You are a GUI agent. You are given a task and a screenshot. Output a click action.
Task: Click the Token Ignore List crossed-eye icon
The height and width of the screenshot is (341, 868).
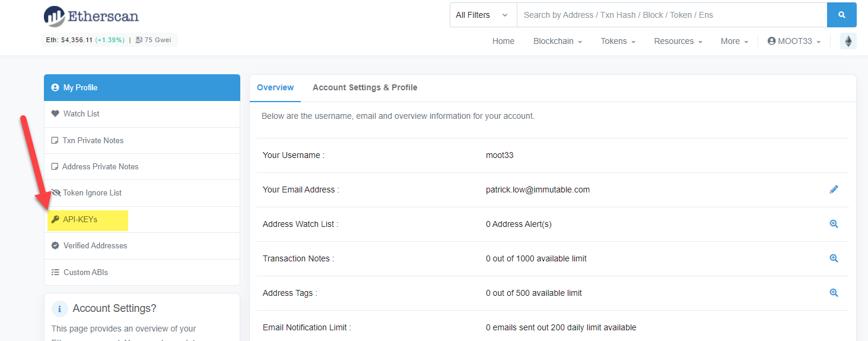point(56,192)
